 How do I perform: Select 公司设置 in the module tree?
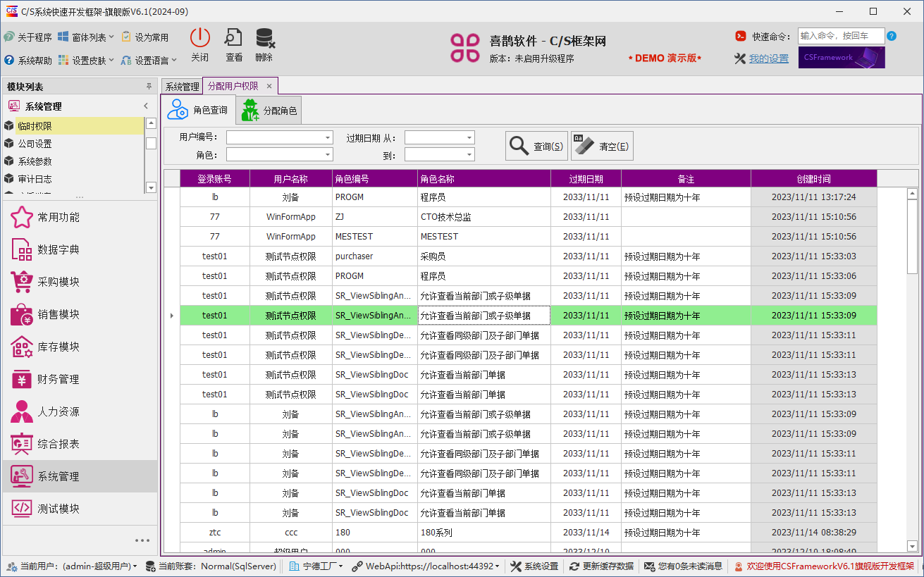point(73,144)
